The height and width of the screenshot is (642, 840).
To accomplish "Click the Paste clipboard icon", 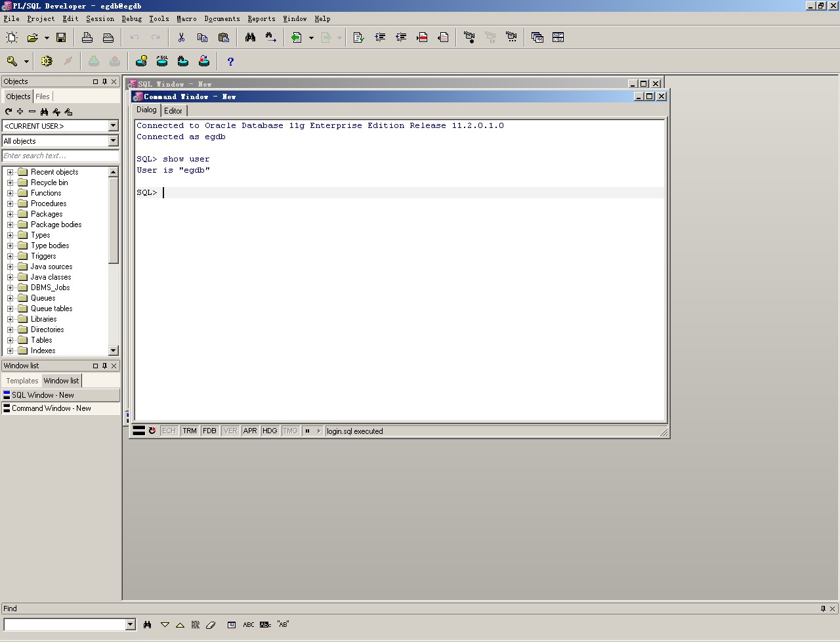I will pyautogui.click(x=224, y=37).
